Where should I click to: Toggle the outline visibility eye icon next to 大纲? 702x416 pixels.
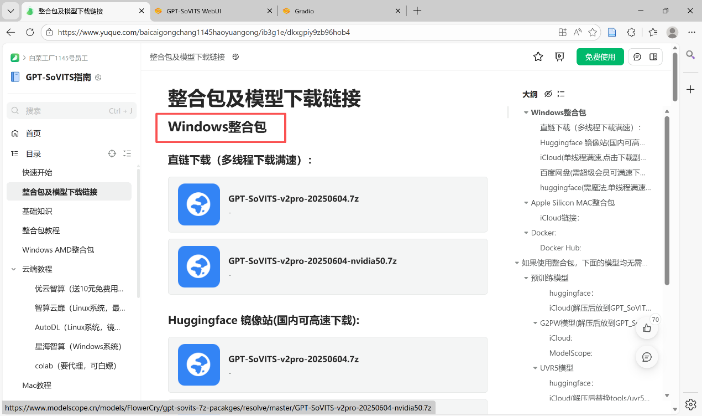546,94
